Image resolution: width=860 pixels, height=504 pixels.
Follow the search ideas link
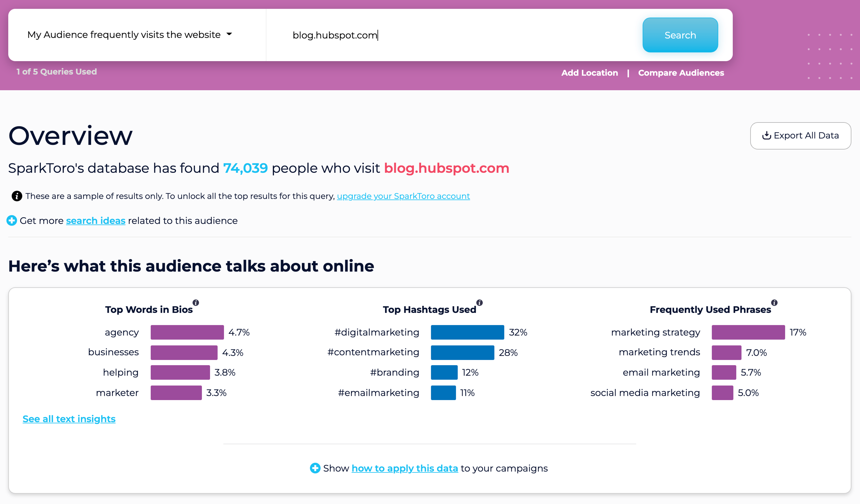click(96, 221)
